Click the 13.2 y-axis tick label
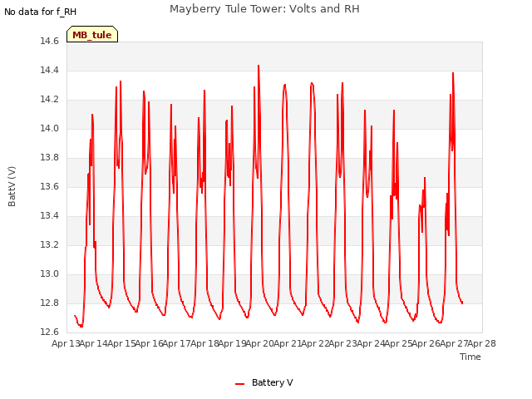Image resolution: width=532 pixels, height=399 pixels. (x=49, y=245)
